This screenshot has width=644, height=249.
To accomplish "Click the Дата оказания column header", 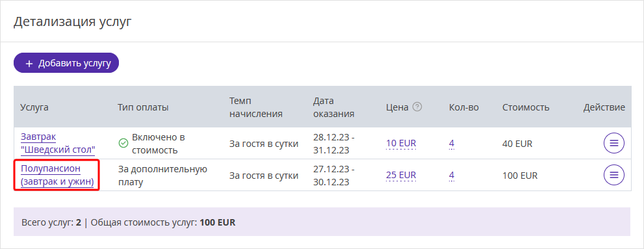I will (333, 108).
